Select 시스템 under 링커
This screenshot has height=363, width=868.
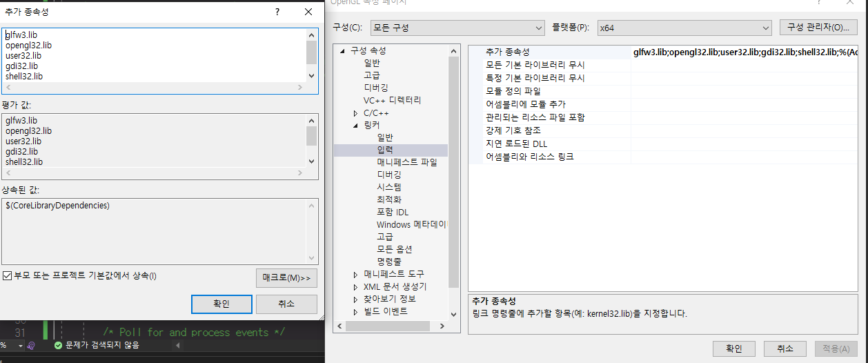pos(389,187)
